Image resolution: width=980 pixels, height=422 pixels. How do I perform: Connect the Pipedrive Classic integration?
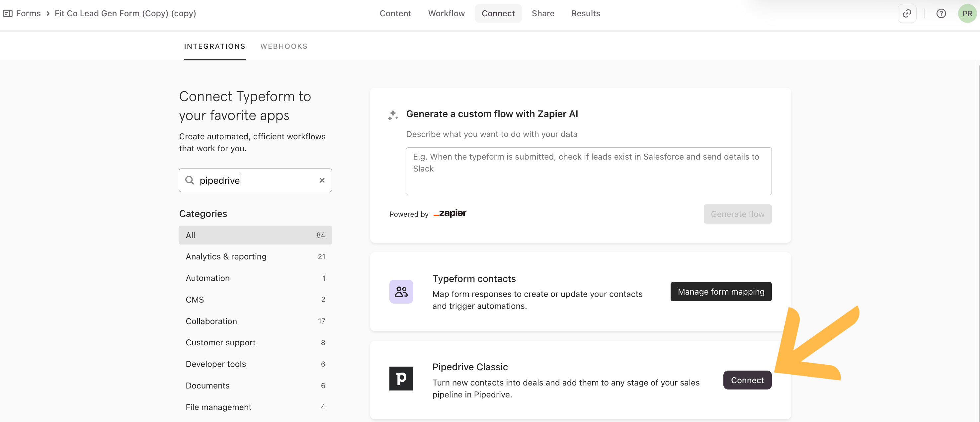pyautogui.click(x=747, y=380)
